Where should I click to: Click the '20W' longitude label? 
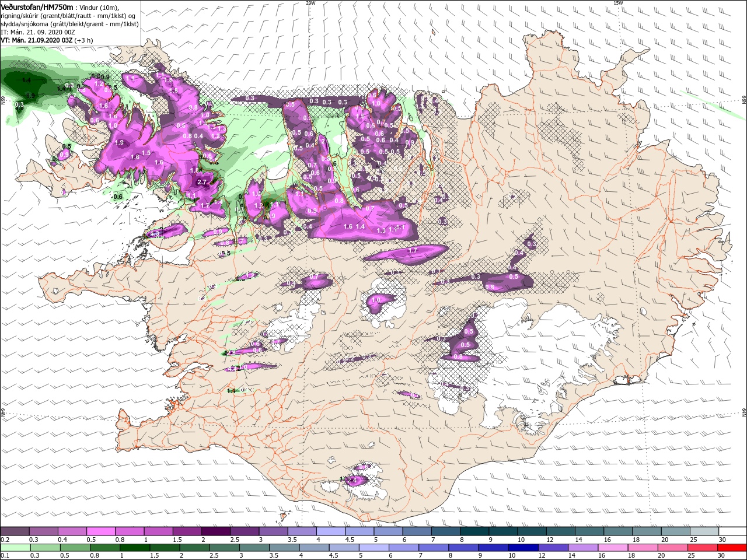tap(310, 3)
